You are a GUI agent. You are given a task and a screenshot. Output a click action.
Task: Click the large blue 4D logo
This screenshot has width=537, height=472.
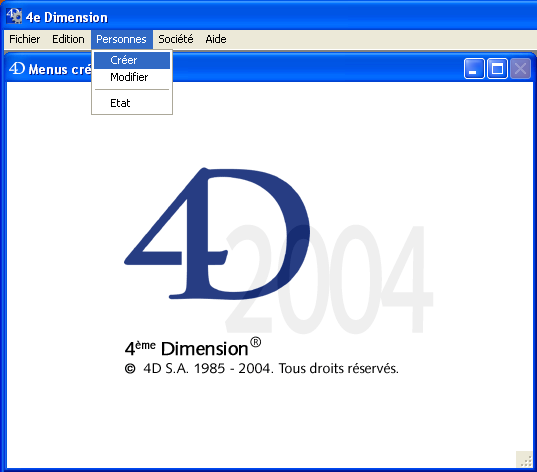coord(217,234)
